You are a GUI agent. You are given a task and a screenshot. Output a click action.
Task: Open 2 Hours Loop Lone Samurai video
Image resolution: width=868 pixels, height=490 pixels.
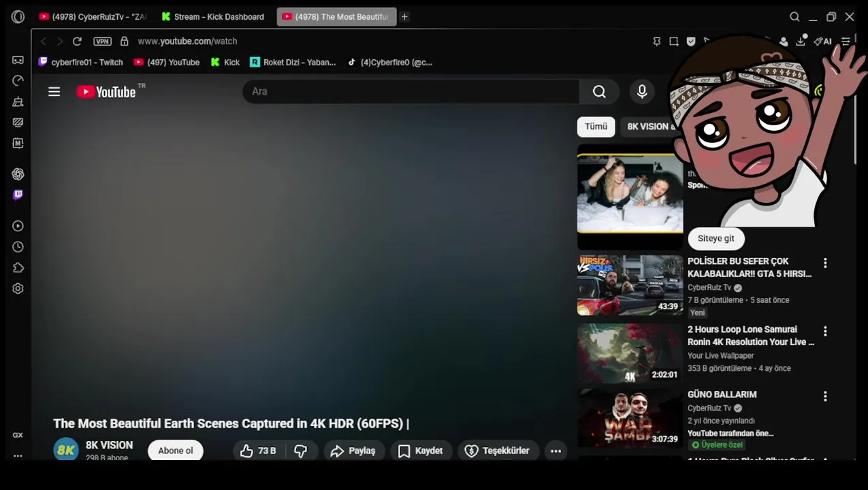click(751, 336)
